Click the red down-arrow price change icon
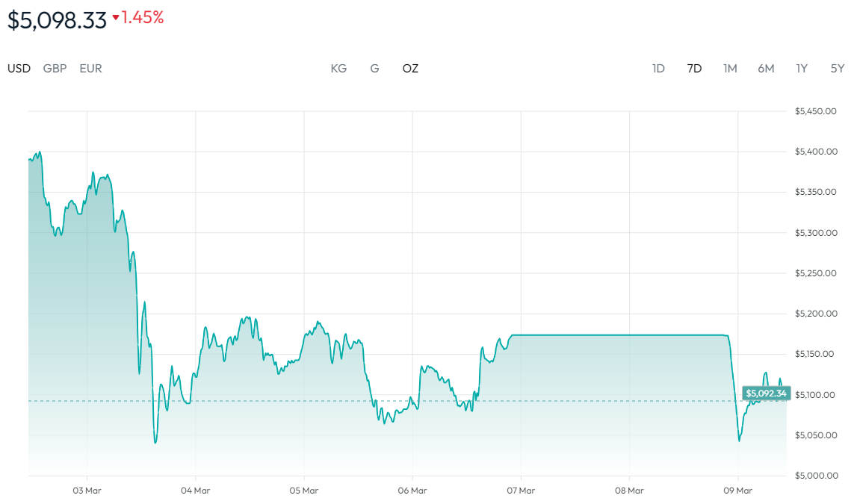 [116, 18]
